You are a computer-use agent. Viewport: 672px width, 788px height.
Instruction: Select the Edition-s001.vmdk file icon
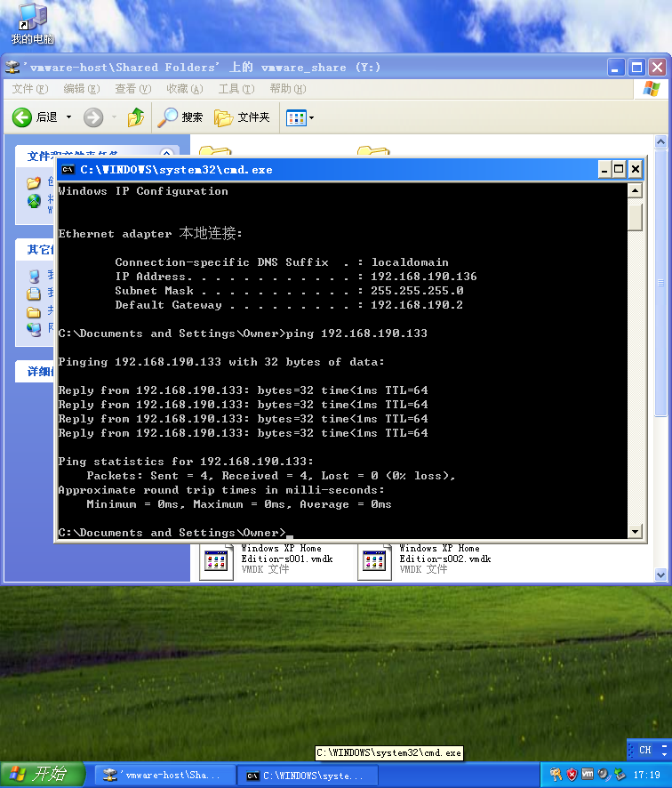pos(217,561)
